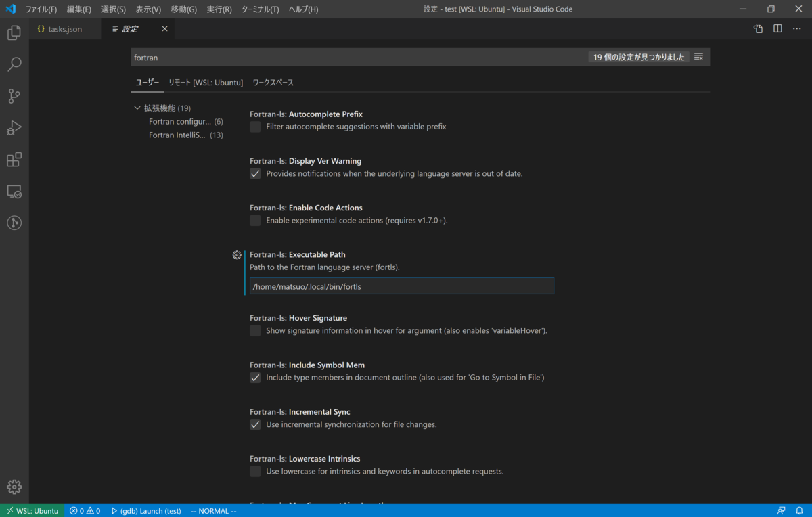This screenshot has height=517, width=812.
Task: Click the WSL: Ubuntu remote indicator
Action: [x=32, y=511]
